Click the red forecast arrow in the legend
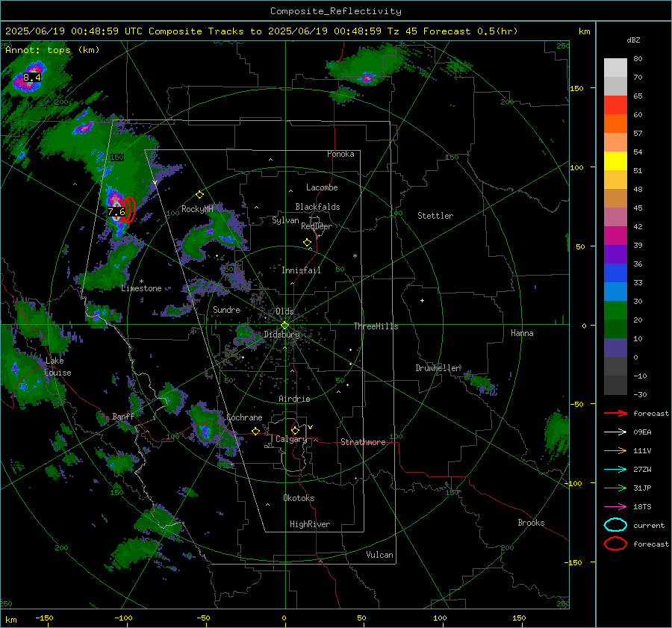Screen dimensions: 672x628 click(615, 413)
